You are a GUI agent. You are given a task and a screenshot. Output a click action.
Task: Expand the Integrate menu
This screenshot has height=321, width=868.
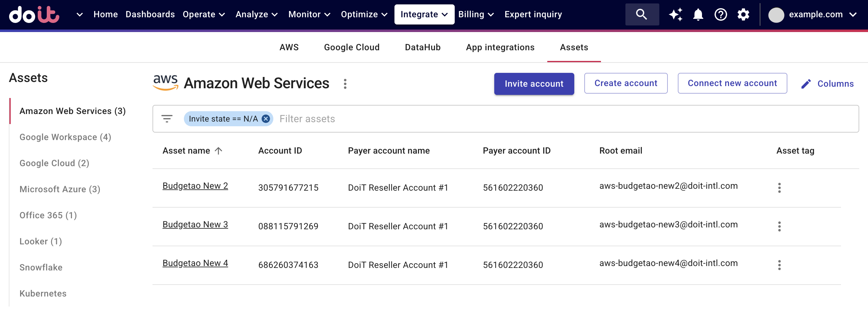(x=424, y=14)
